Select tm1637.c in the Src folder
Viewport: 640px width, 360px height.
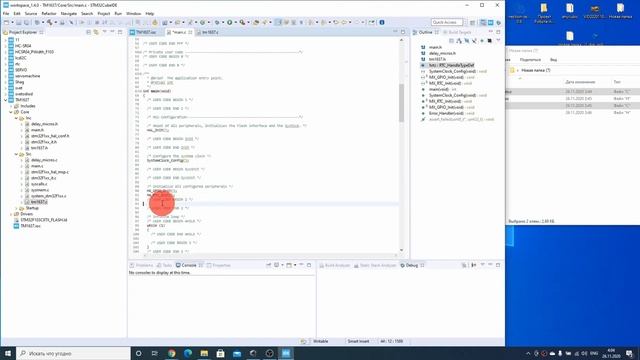[39, 202]
